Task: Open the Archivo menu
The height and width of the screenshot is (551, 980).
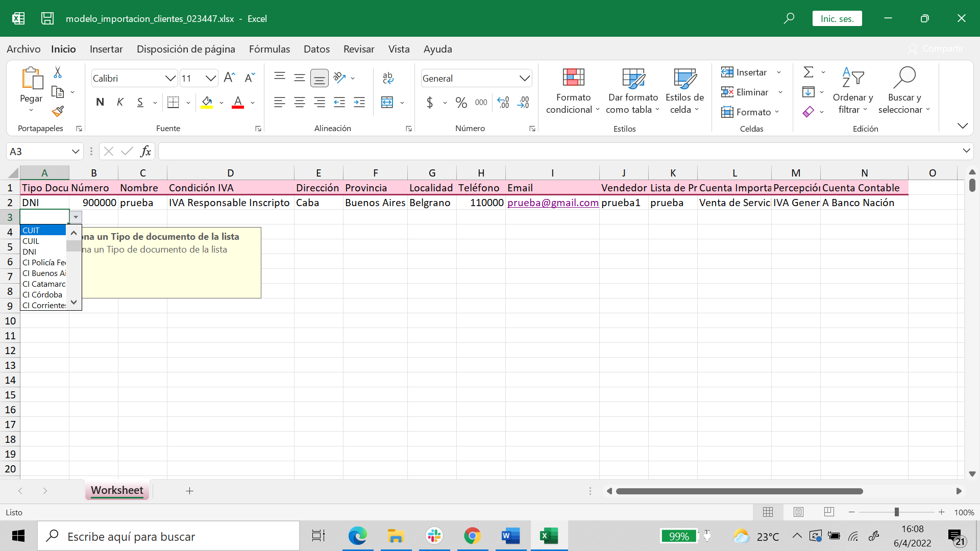Action: click(x=23, y=49)
